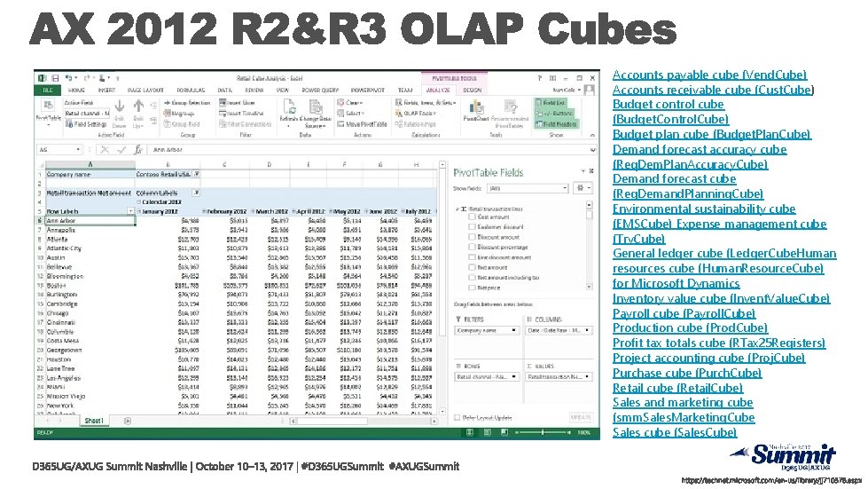Open Budget plan cube (BudgetPlanCube) link
This screenshot has height=489, width=868.
711,135
